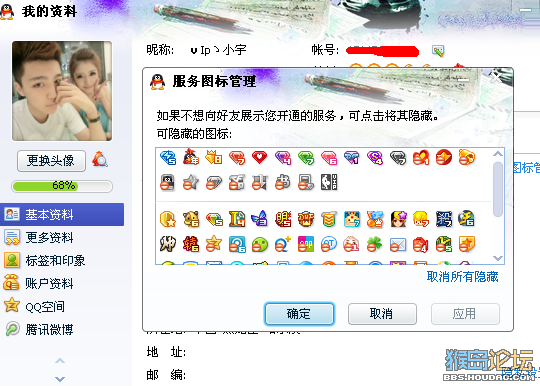This screenshot has height=386, width=540.
Task: Click the blue 羽 level 7 icon
Action: tap(444, 219)
